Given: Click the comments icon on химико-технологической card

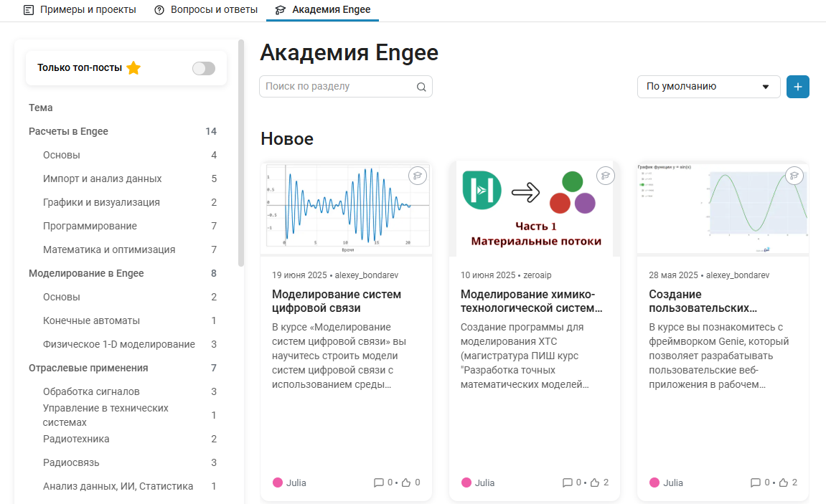Looking at the screenshot, I should [567, 482].
